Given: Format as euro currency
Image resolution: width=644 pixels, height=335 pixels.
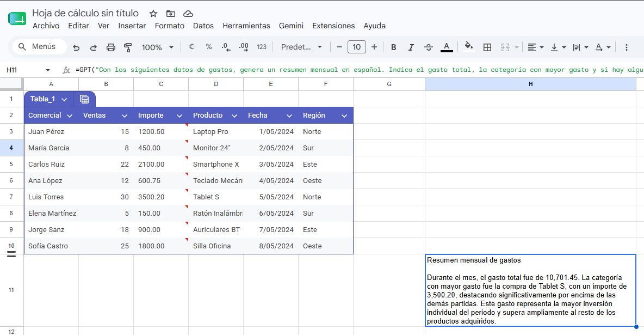Looking at the screenshot, I should pyautogui.click(x=191, y=47).
